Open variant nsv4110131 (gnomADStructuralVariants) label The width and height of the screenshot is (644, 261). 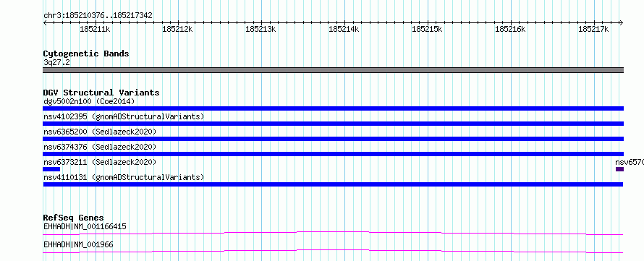pyautogui.click(x=124, y=177)
